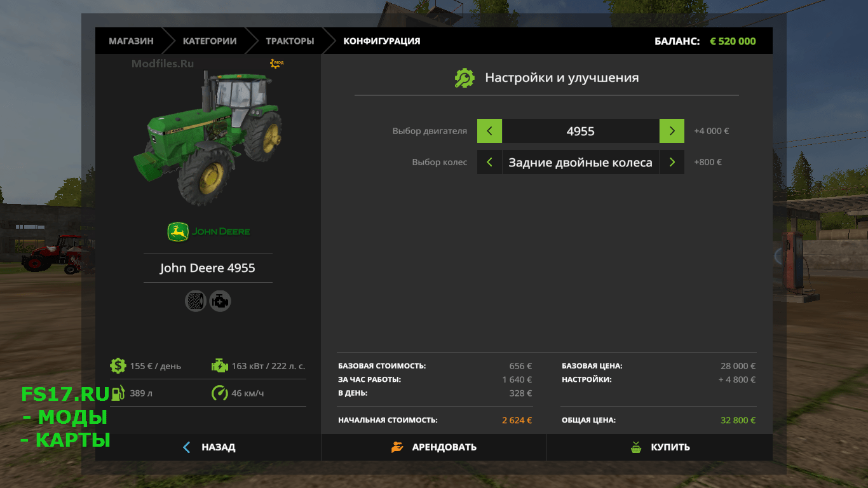Click the fuel capacity pump icon
This screenshot has height=488, width=868.
click(x=117, y=393)
